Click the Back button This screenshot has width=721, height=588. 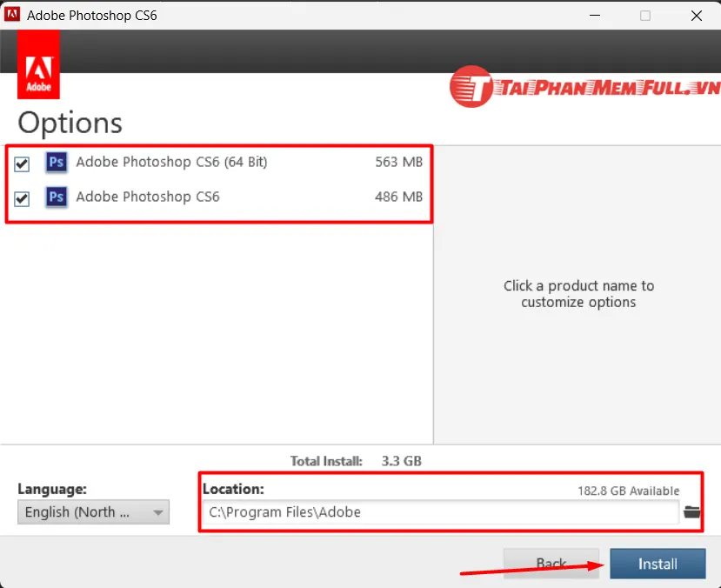tap(551, 564)
